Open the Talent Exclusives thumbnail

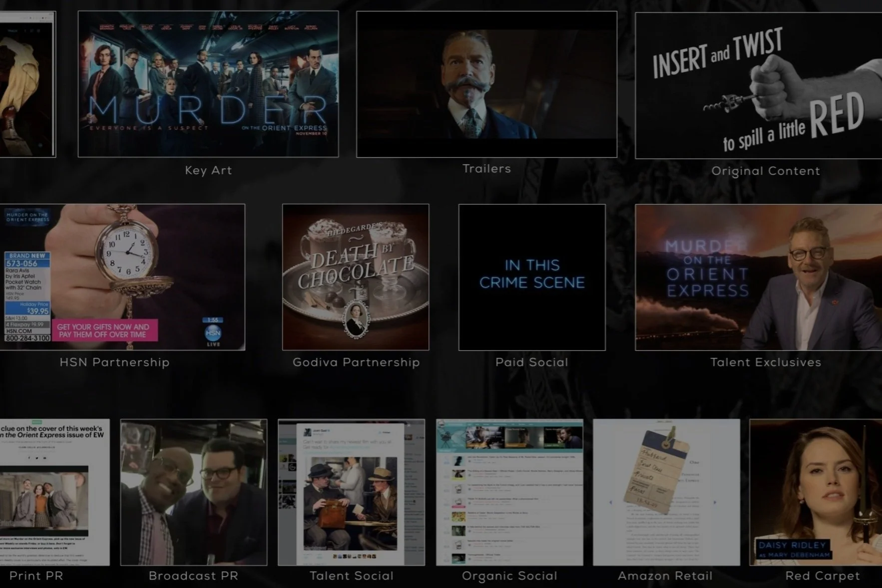pyautogui.click(x=759, y=277)
